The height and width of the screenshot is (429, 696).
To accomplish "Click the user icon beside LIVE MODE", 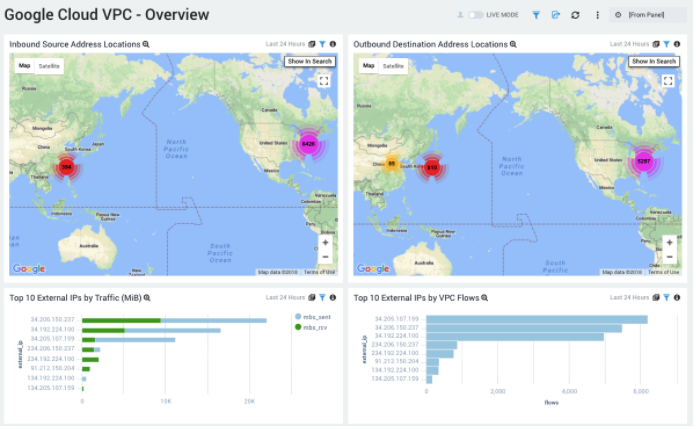I will (x=460, y=15).
